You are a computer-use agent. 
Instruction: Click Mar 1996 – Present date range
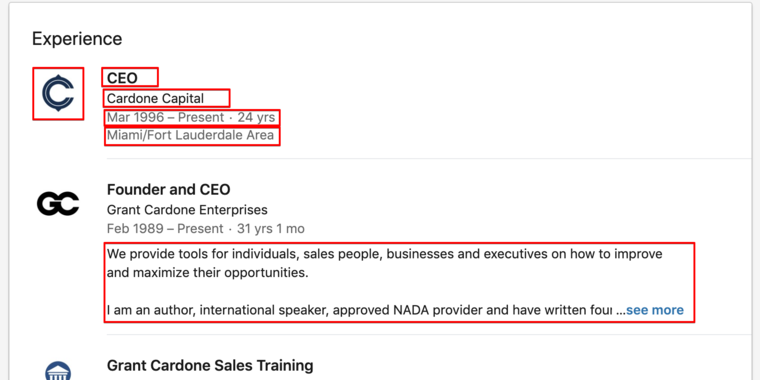tap(165, 117)
